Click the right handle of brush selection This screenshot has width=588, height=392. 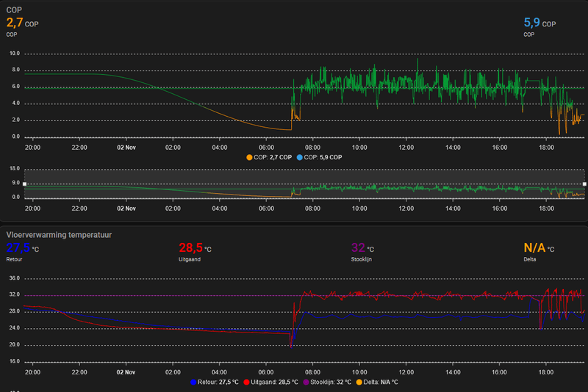(x=584, y=184)
